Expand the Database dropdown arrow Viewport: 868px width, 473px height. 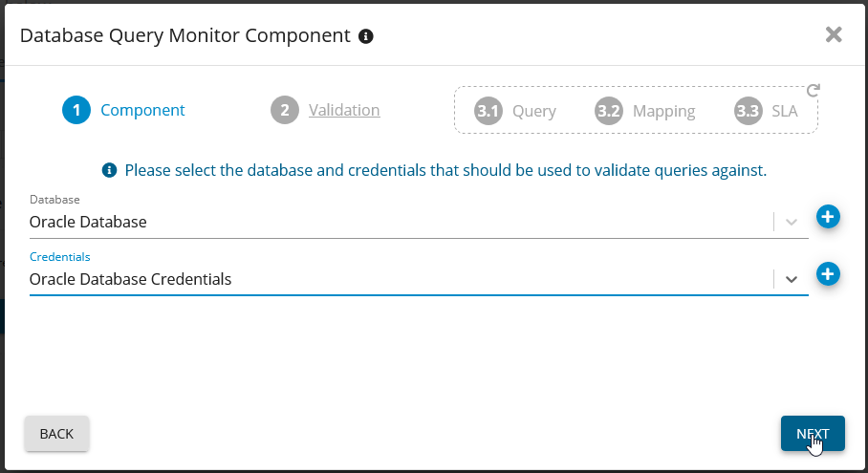coord(792,222)
